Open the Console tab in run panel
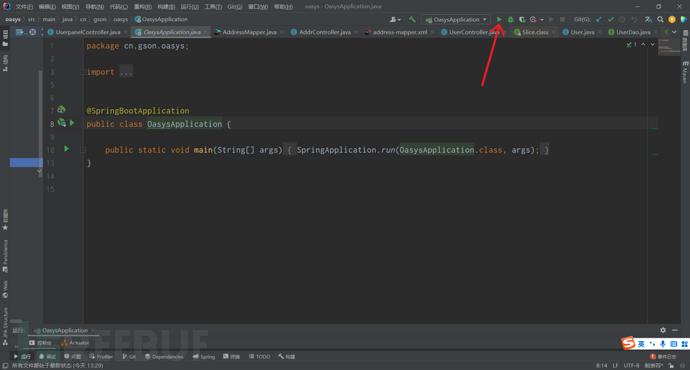This screenshot has width=690, height=370. (40, 343)
